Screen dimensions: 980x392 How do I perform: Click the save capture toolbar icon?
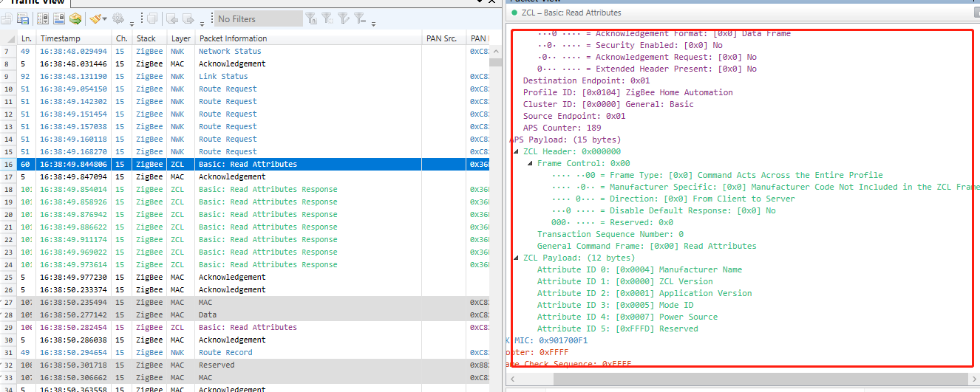[23, 18]
